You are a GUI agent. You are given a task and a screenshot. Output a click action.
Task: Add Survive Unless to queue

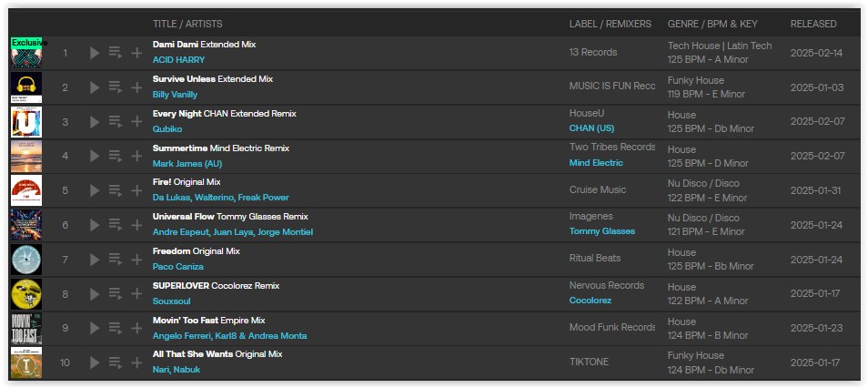116,87
